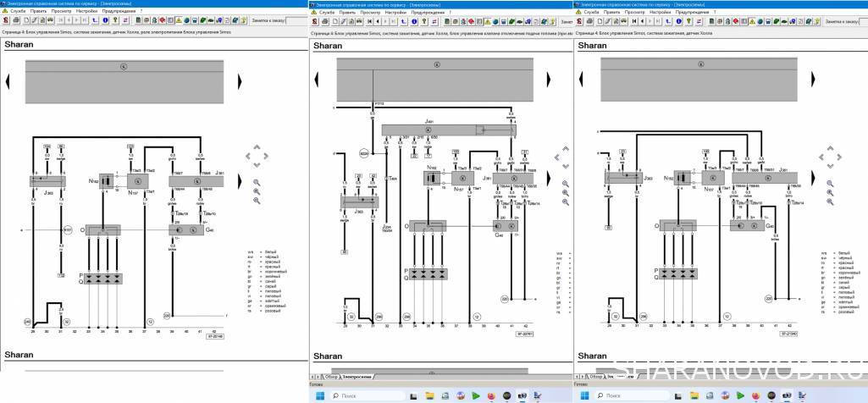Go to previous diagram page, left window arrow
The image size is (868, 403).
8,80
